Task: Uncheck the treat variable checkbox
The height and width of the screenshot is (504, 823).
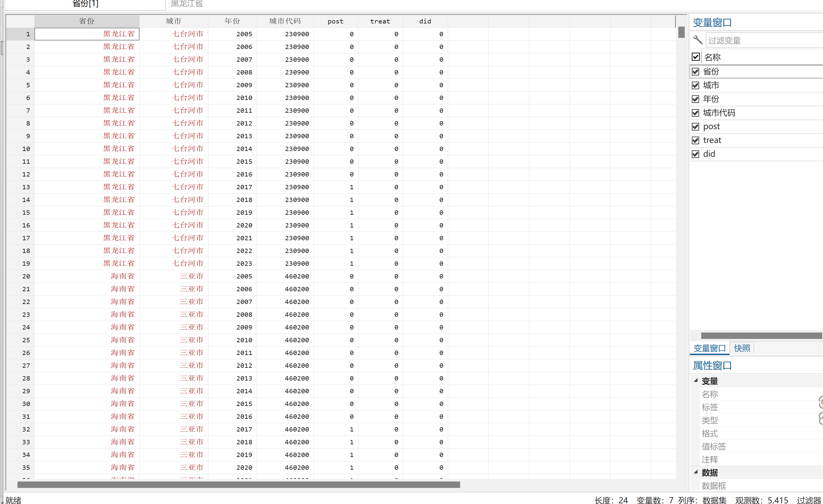Action: point(695,140)
